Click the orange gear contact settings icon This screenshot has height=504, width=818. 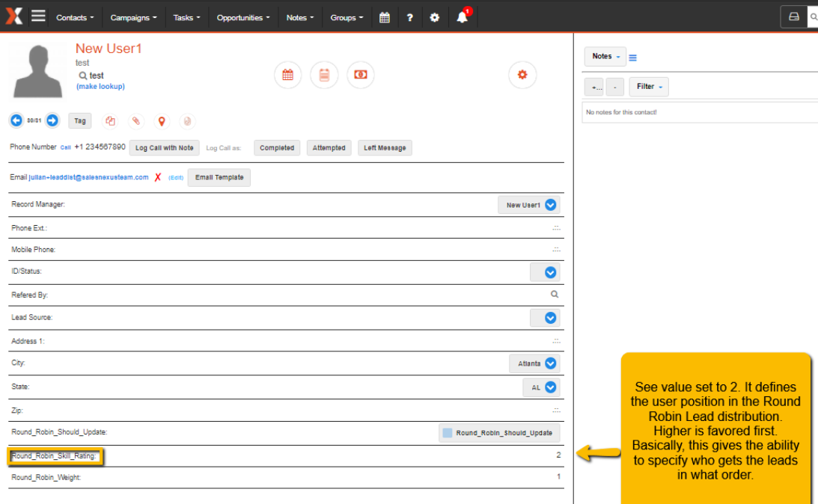(522, 75)
